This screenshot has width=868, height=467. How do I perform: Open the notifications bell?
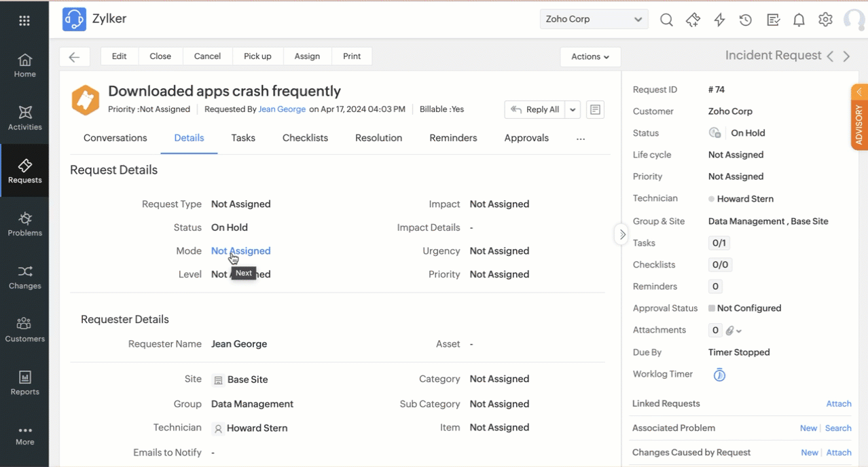pyautogui.click(x=799, y=20)
